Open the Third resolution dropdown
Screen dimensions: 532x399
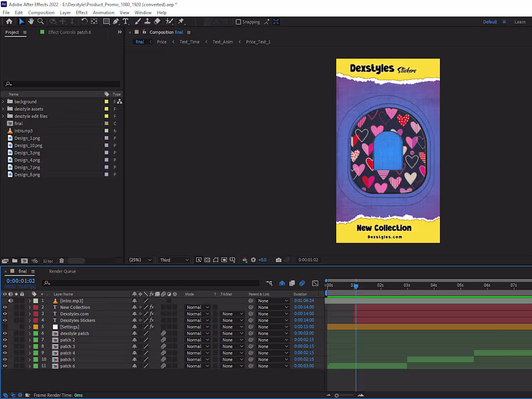[174, 260]
